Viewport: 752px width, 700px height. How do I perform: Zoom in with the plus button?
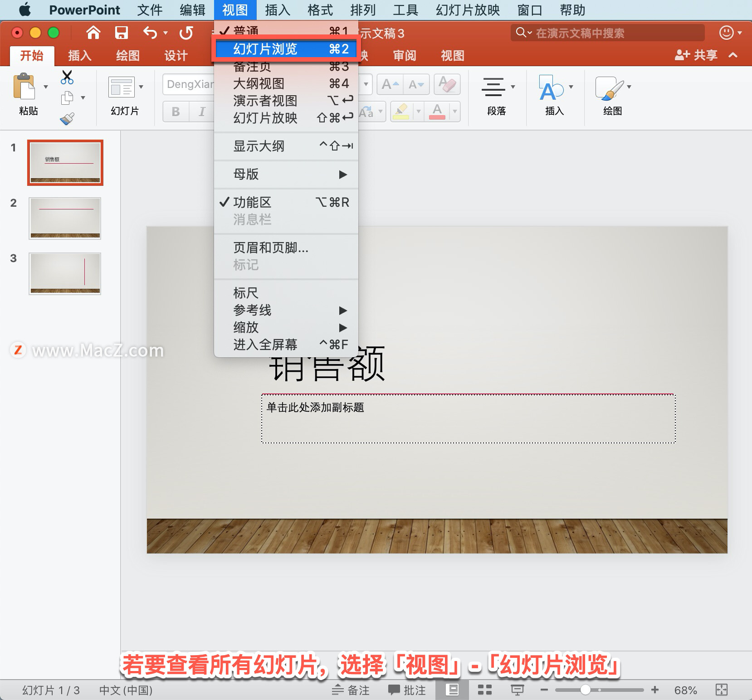pos(654,690)
